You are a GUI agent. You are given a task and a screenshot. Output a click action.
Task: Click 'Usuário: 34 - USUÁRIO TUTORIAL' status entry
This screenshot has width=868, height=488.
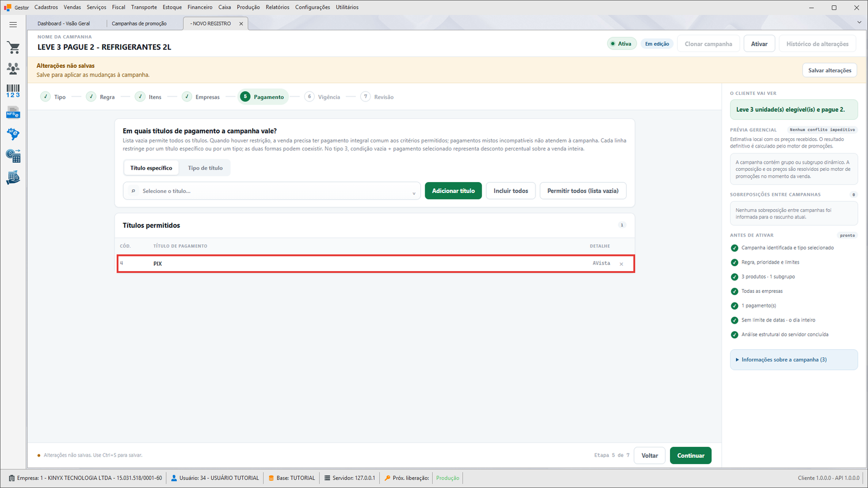[215, 478]
